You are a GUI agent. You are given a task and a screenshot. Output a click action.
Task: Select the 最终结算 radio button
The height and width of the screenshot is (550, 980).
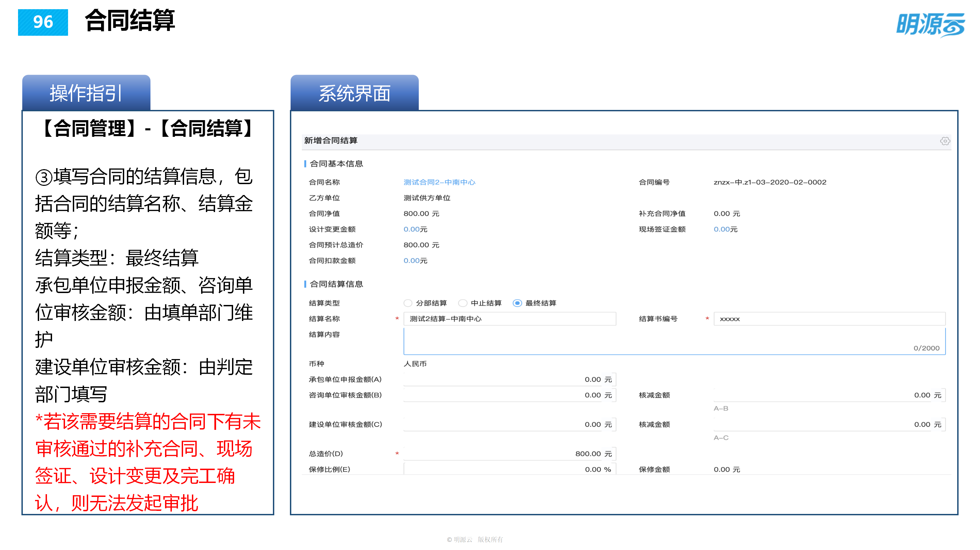click(x=518, y=303)
